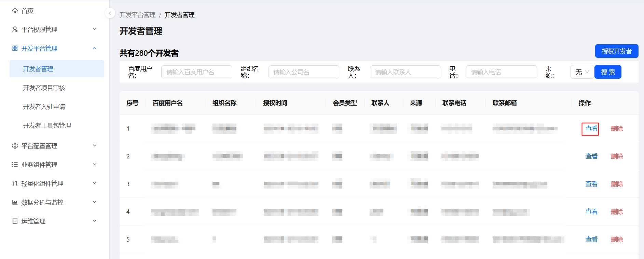
Task: Click the gear icon for 平台配置管理
Action: click(15, 146)
